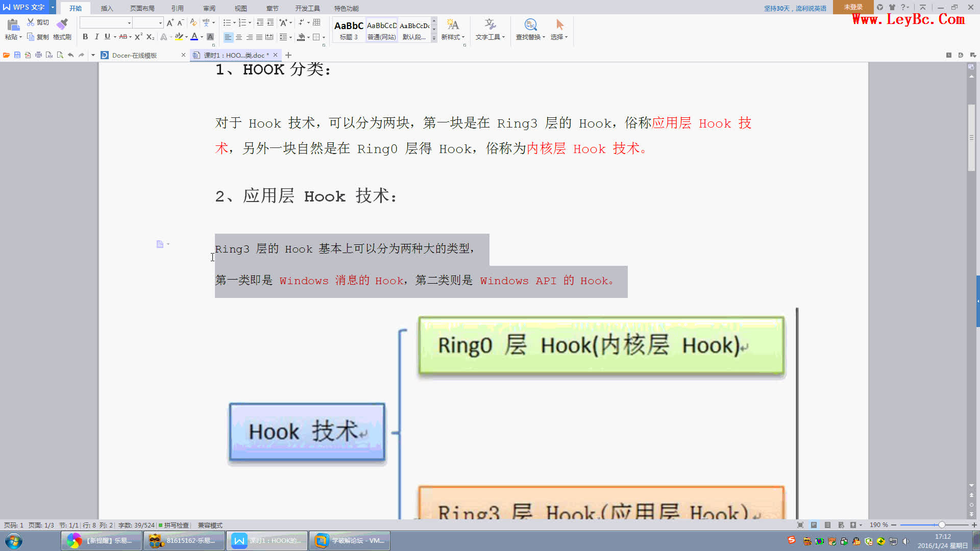The width and height of the screenshot is (980, 551).
Task: Switch to the 引用 ribbon tab
Action: coord(177,8)
